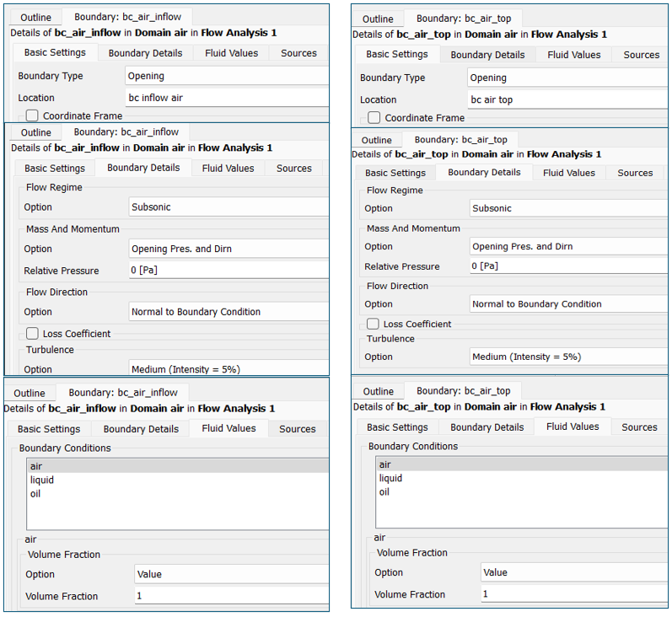Open Fluid Values tab in bc_air_inflow Boundary Details panel
This screenshot has width=672, height=617.
point(228,169)
